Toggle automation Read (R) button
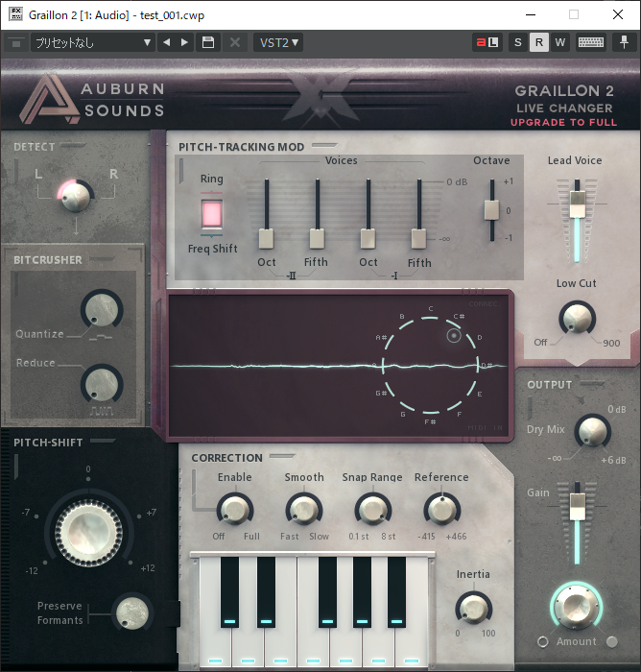This screenshot has width=641, height=672. (x=539, y=42)
